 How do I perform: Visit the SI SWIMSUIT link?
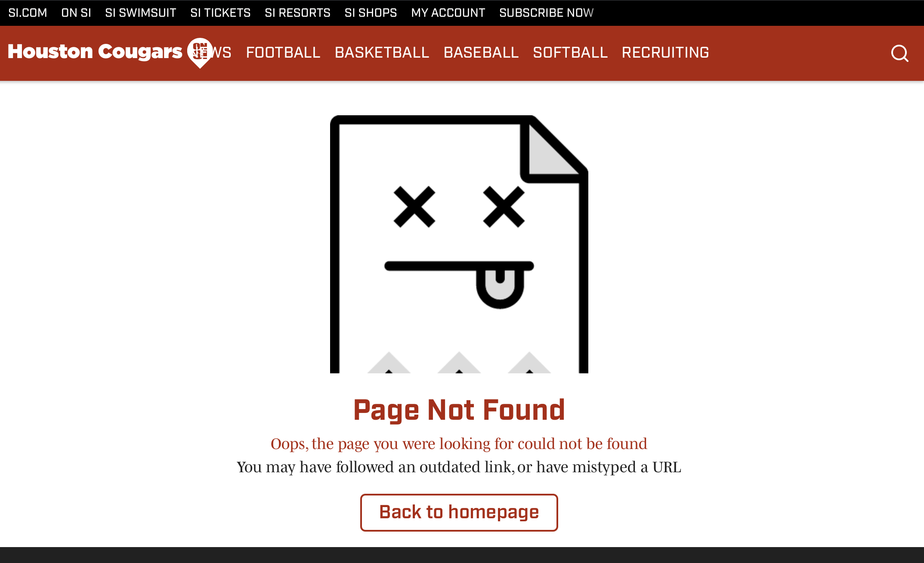click(141, 13)
